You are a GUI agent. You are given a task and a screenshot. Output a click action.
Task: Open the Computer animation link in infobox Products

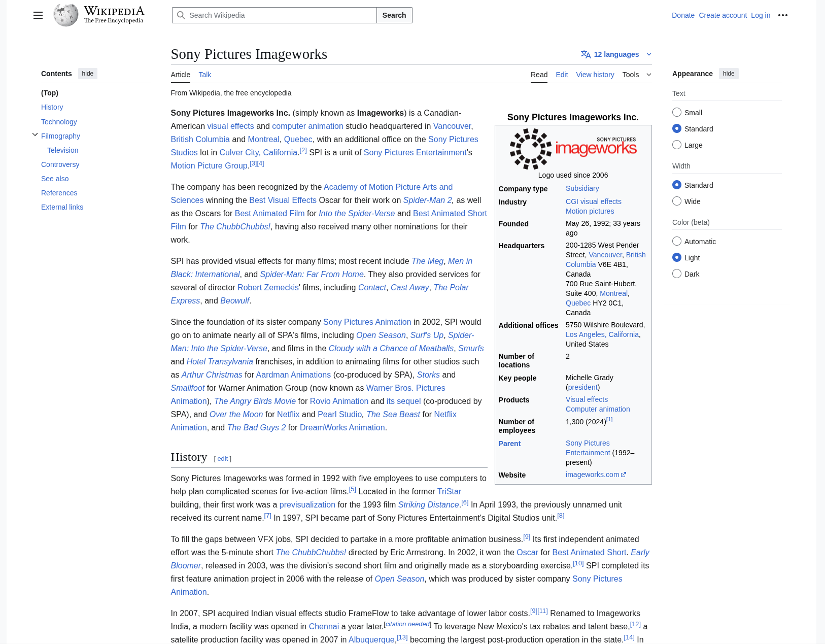598,409
